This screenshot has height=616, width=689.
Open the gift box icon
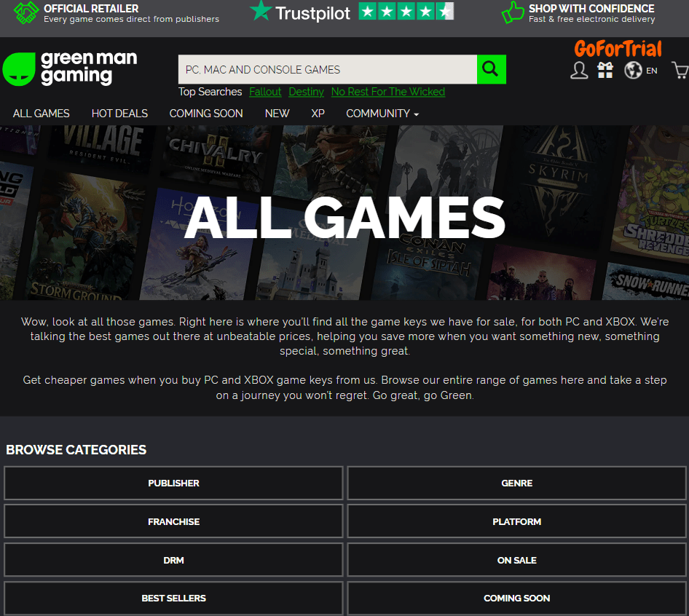click(605, 71)
